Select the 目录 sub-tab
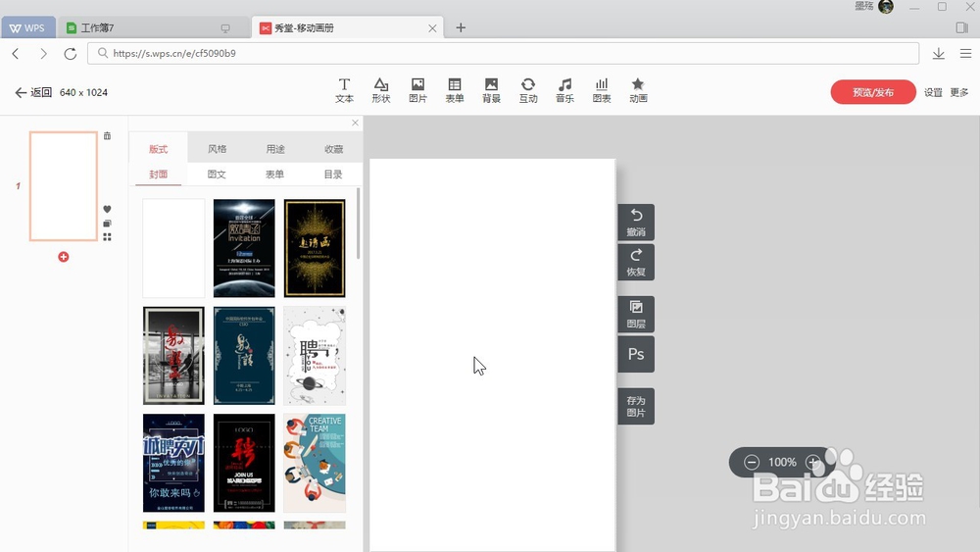Screen dimensions: 980x552 click(332, 175)
